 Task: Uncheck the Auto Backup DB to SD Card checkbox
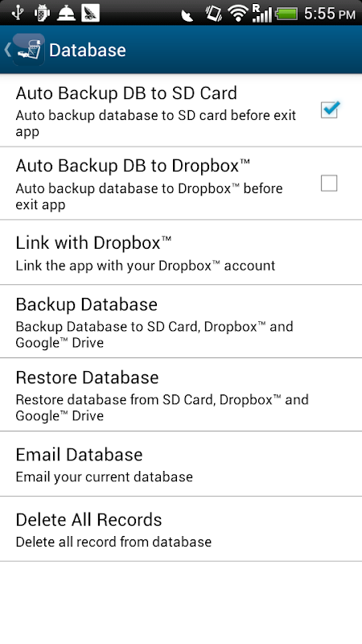coord(330,109)
